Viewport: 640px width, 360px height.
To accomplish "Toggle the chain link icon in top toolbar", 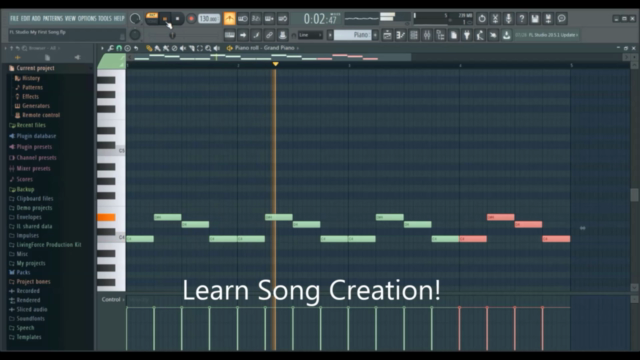I will (269, 35).
